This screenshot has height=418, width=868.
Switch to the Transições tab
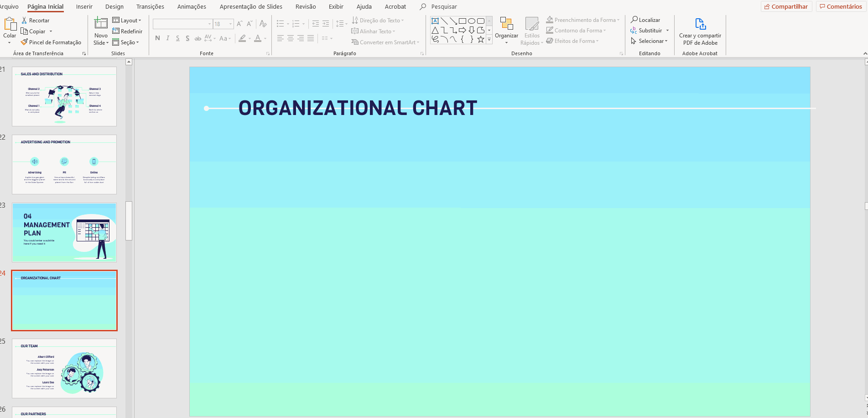pos(150,6)
